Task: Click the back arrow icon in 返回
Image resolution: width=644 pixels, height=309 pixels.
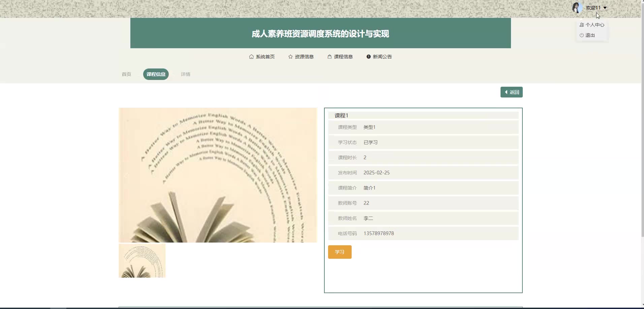Action: coord(506,92)
